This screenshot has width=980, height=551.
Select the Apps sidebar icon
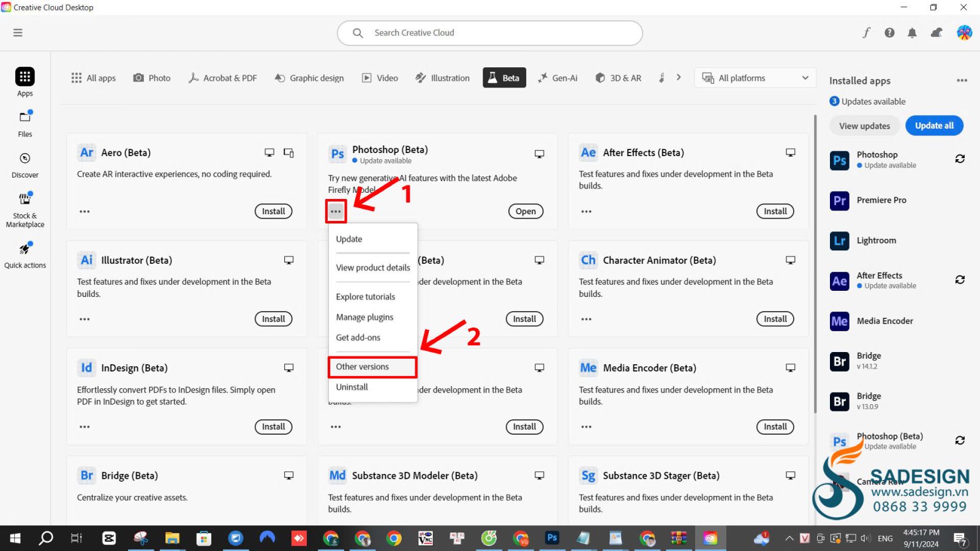[x=25, y=77]
